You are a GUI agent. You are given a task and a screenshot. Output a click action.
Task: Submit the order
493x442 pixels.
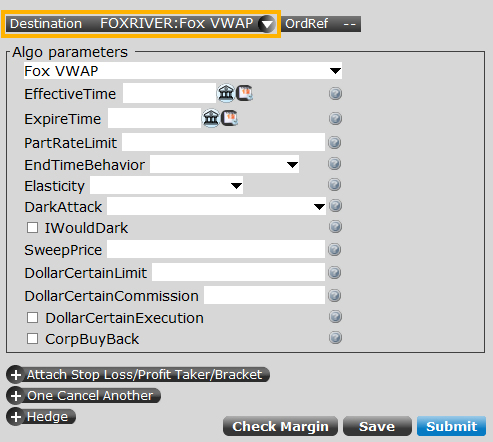point(451,426)
